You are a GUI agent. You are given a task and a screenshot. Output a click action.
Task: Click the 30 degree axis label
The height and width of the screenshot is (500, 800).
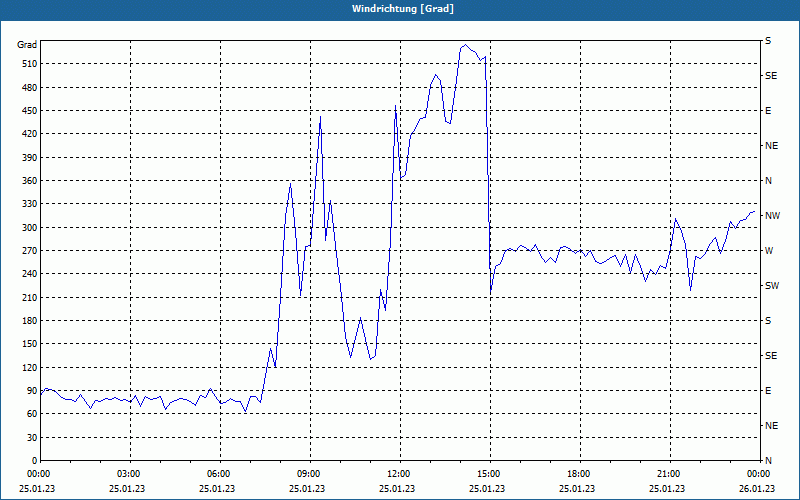point(31,437)
